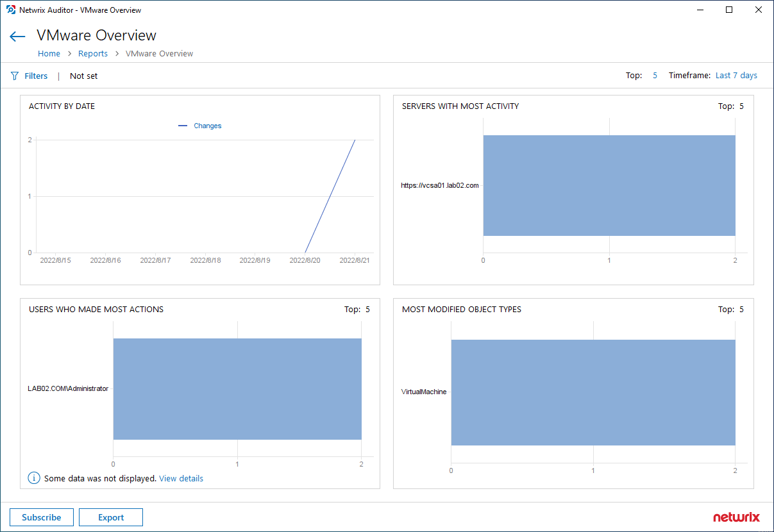
Task: Click the https://vcsa01.lab02.com label
Action: coord(440,185)
